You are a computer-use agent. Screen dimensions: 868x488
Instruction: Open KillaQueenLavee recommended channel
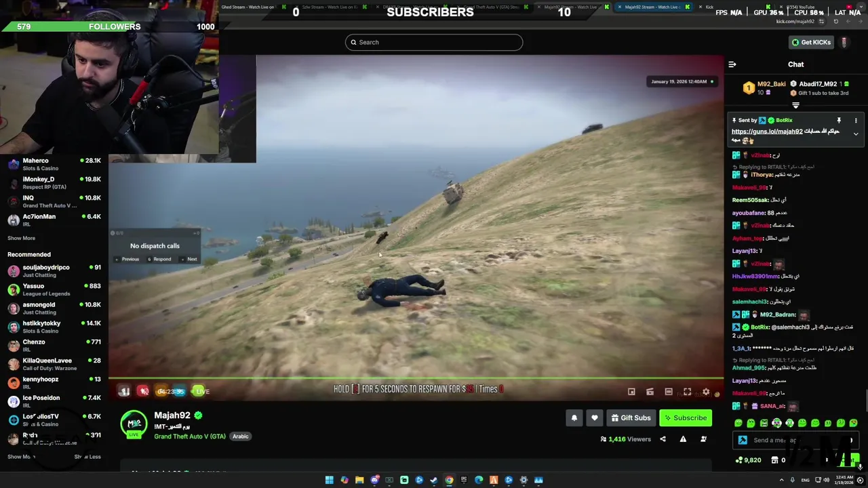point(54,364)
